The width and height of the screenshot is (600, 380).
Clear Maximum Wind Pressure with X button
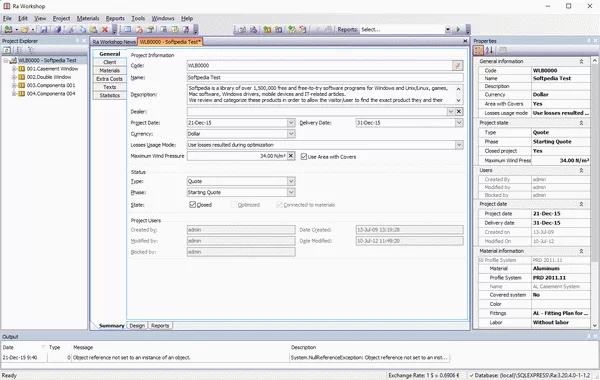[291, 156]
